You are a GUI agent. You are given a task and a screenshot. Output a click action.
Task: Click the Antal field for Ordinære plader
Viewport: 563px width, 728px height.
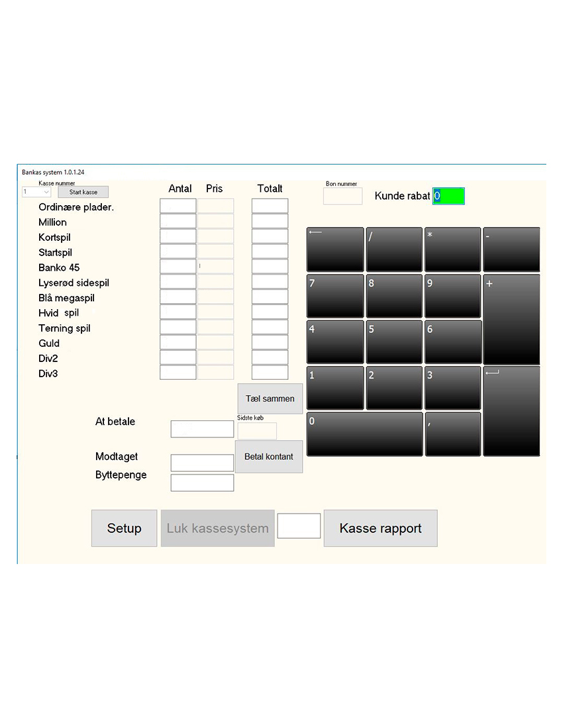178,206
